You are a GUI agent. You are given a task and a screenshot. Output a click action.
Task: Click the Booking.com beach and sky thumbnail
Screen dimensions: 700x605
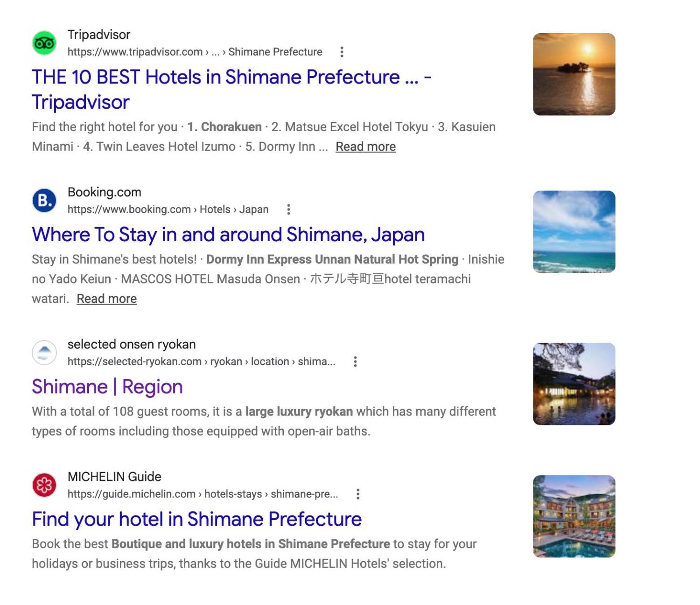click(574, 232)
